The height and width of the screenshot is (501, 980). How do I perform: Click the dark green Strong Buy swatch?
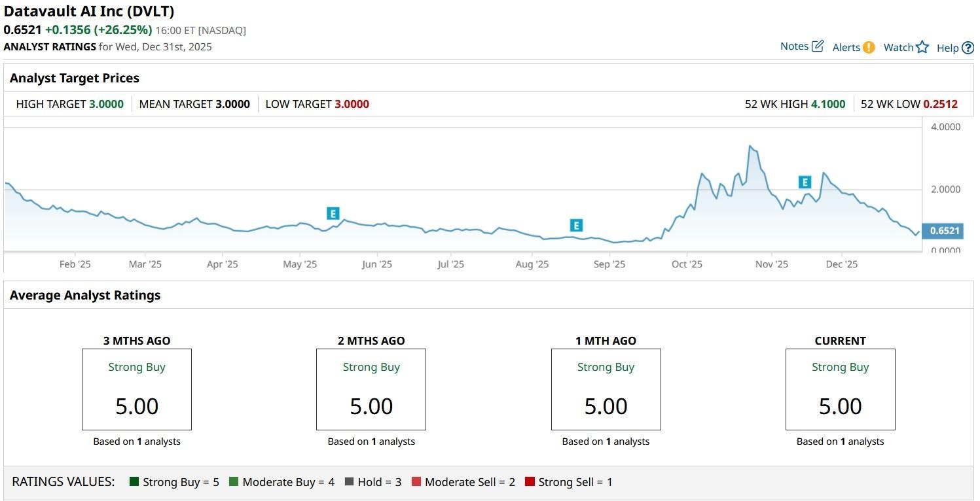coord(134,482)
